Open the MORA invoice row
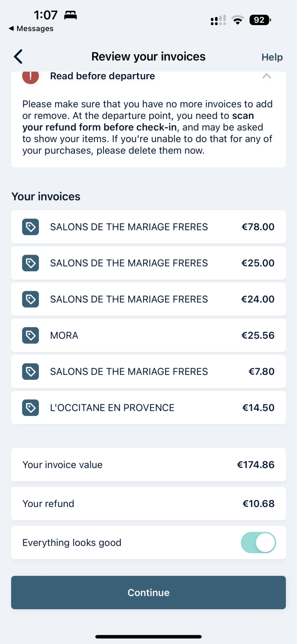297x644 pixels. pyautogui.click(x=148, y=335)
